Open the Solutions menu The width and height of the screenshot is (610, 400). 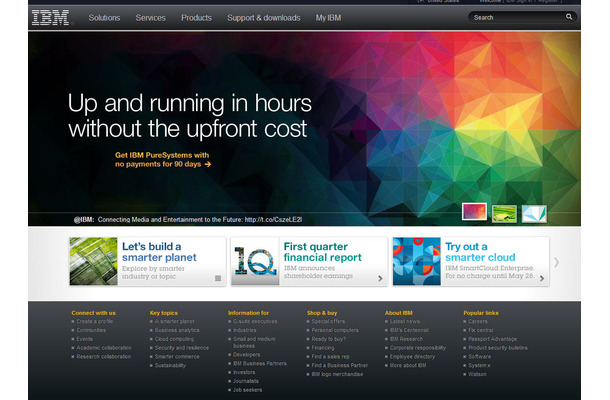coord(104,18)
